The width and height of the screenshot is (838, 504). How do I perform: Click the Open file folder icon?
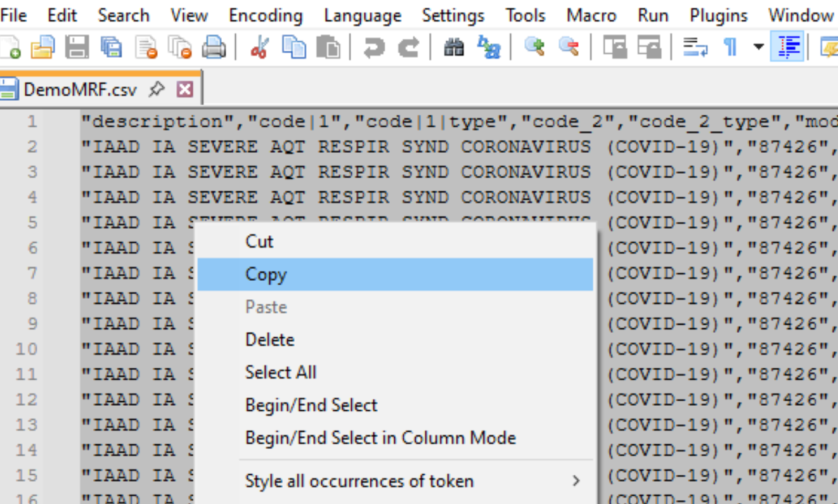42,47
